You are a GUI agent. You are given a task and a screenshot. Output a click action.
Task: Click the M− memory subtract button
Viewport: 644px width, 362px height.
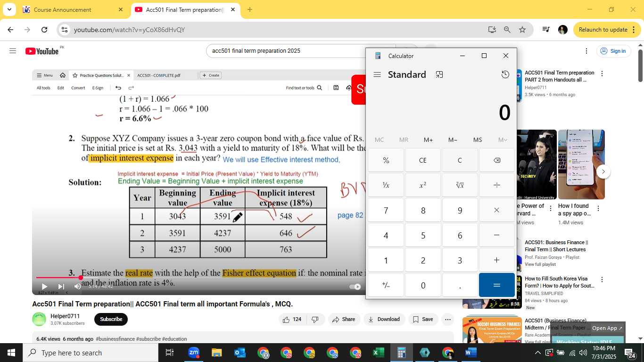453,140
